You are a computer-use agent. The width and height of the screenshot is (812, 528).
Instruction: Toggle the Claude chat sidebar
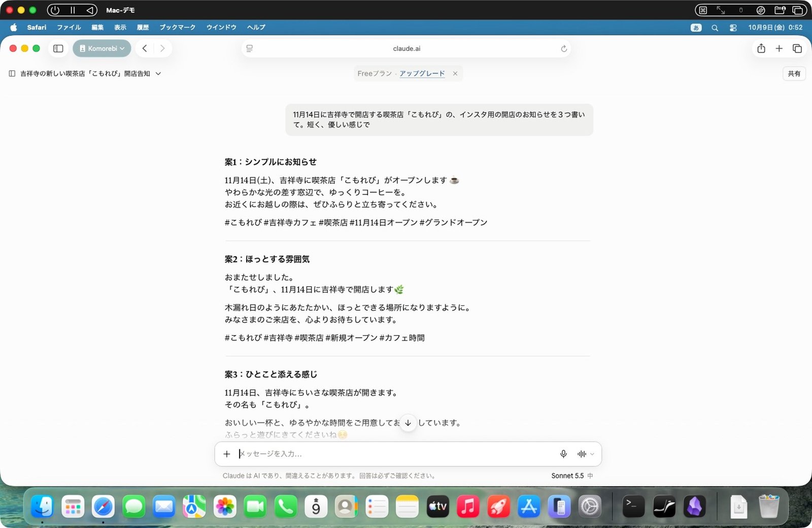click(12, 74)
